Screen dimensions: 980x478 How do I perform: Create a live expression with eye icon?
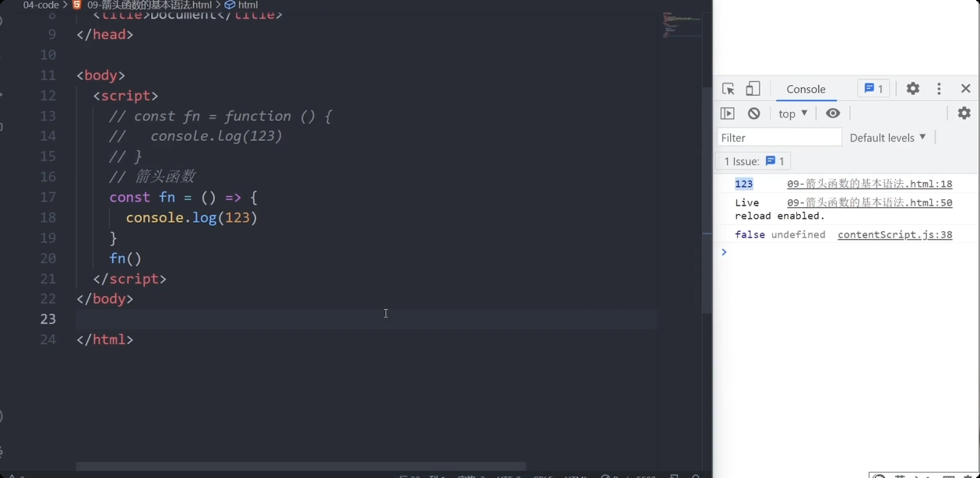pos(833,114)
